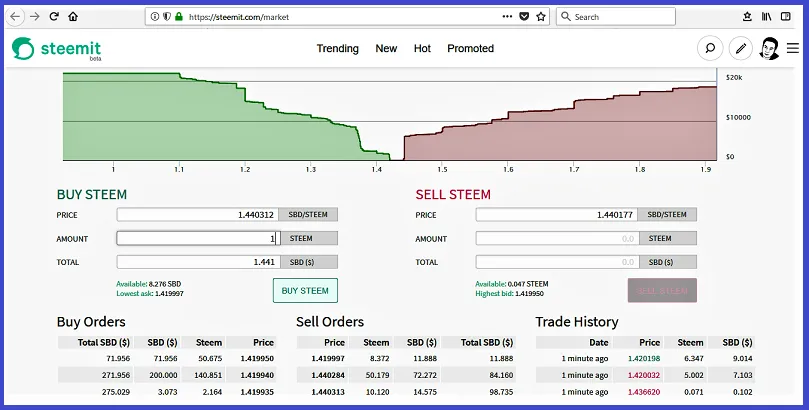Open the page actions three-dot menu

[x=507, y=17]
